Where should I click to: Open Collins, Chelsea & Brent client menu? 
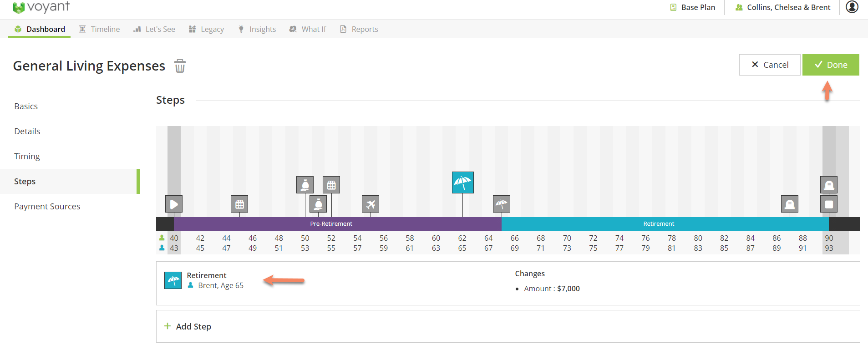point(783,7)
